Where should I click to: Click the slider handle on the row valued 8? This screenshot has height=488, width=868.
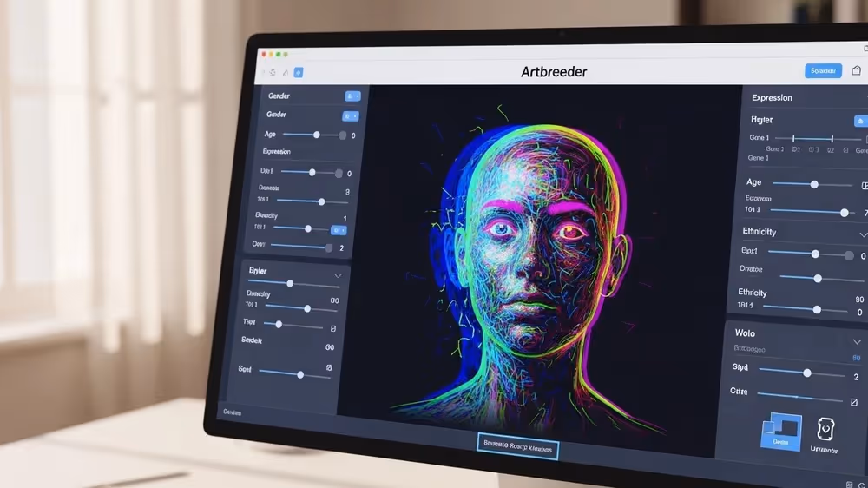click(x=322, y=201)
